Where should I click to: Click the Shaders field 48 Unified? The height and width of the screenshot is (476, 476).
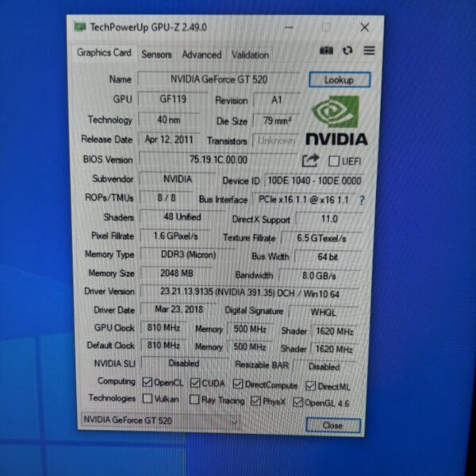(x=182, y=217)
